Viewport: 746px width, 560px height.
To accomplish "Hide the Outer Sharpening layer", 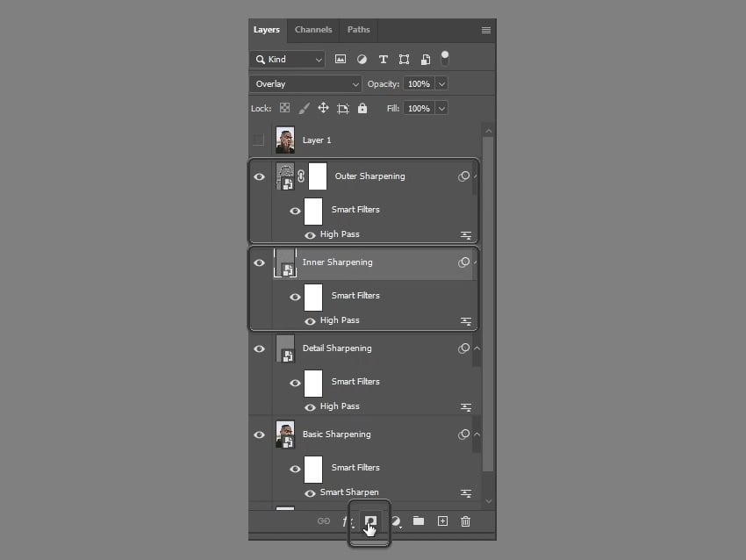I will click(259, 176).
